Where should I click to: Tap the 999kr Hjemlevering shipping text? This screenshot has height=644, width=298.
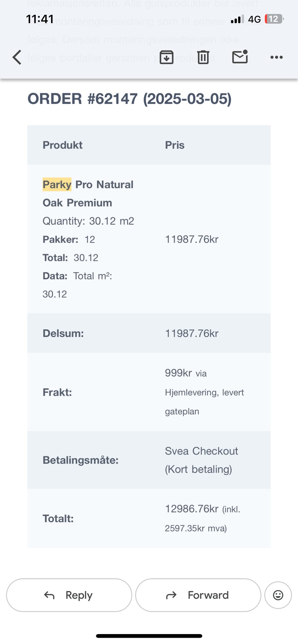click(x=204, y=392)
